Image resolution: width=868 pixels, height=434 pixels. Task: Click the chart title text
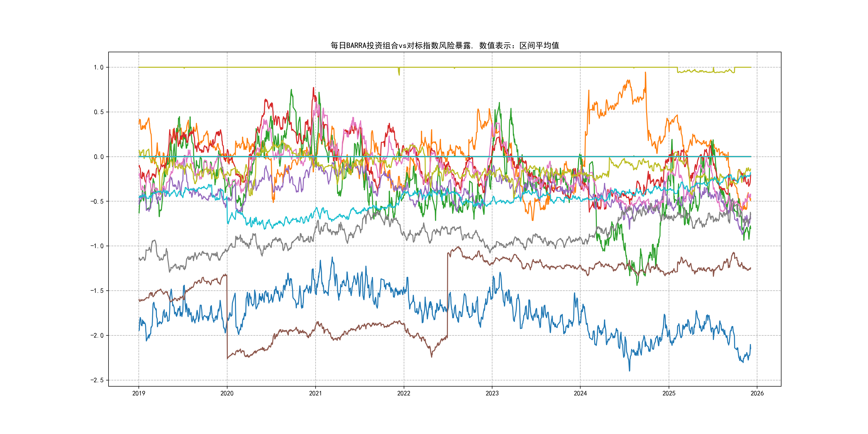pos(444,46)
